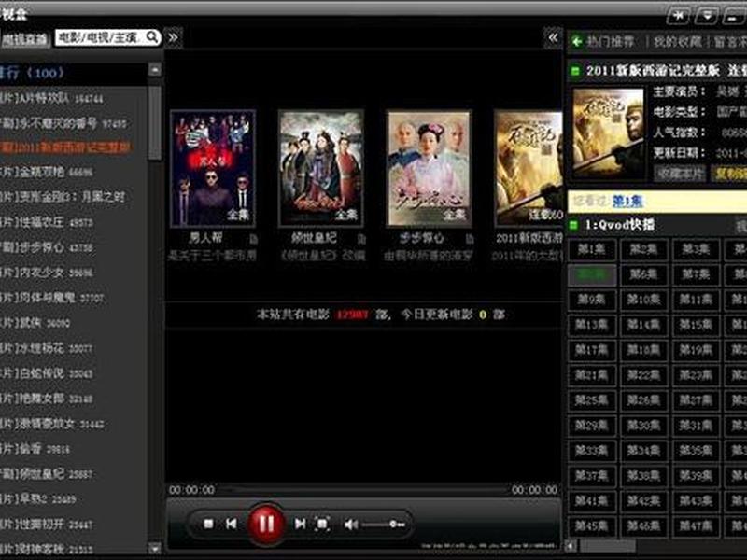Play episode 第2集
This screenshot has width=747, height=560.
coord(643,249)
